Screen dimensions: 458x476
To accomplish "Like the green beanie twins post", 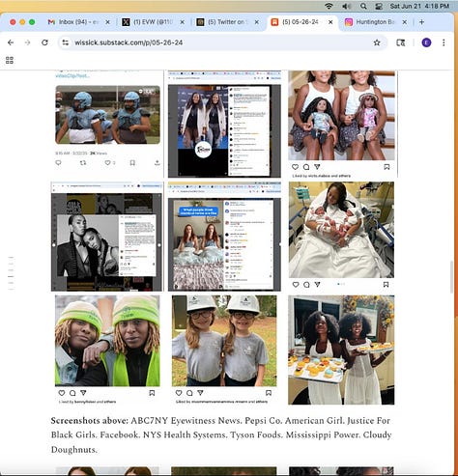I will (62, 393).
